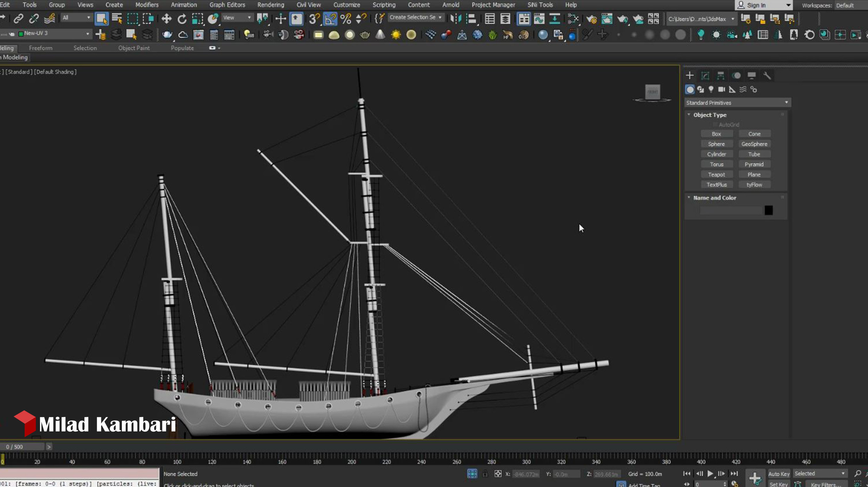Select the Shapes category icon
Screen dimensions: 868x487
pyautogui.click(x=700, y=90)
